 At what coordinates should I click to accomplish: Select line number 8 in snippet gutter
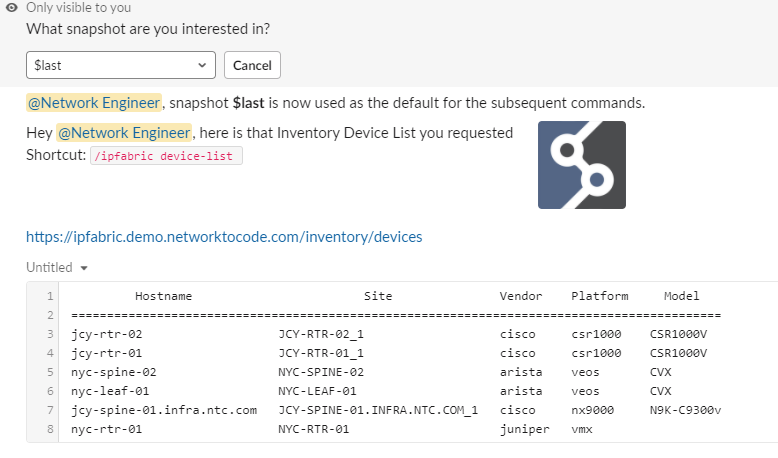pos(50,429)
